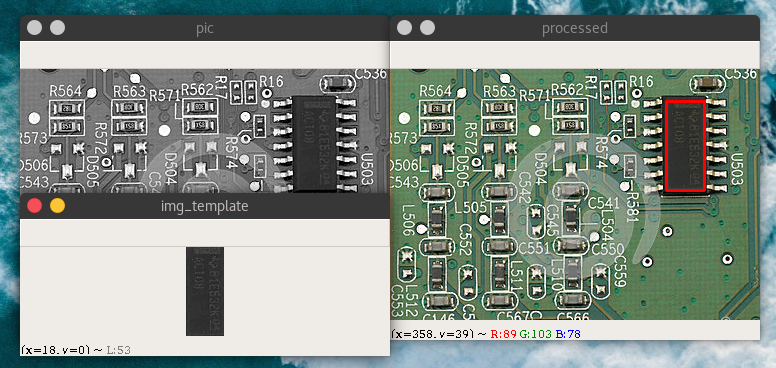This screenshot has height=368, width=776.
Task: Click R574 label in the pic window
Action: coord(231,152)
